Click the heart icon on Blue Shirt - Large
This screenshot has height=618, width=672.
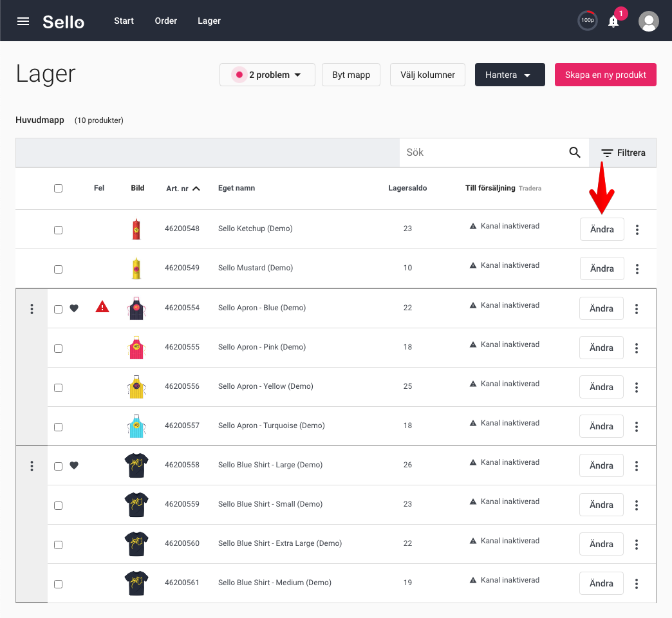tap(74, 465)
